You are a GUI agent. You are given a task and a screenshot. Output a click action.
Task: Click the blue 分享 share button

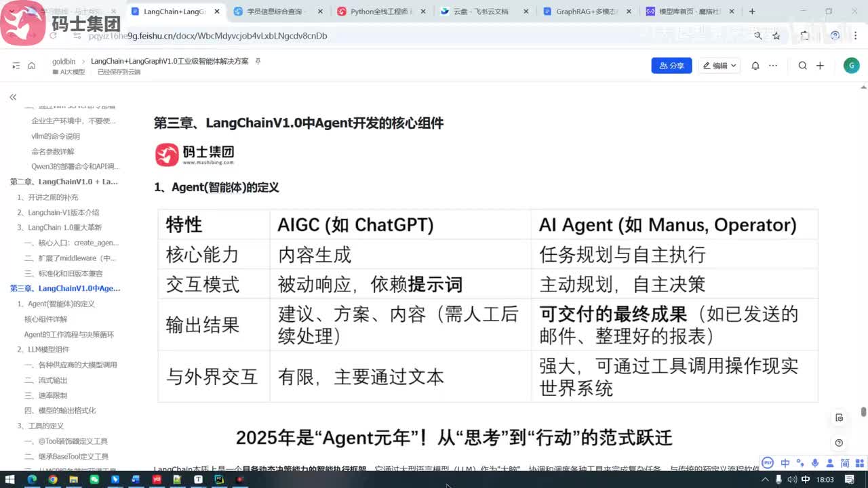[671, 66]
